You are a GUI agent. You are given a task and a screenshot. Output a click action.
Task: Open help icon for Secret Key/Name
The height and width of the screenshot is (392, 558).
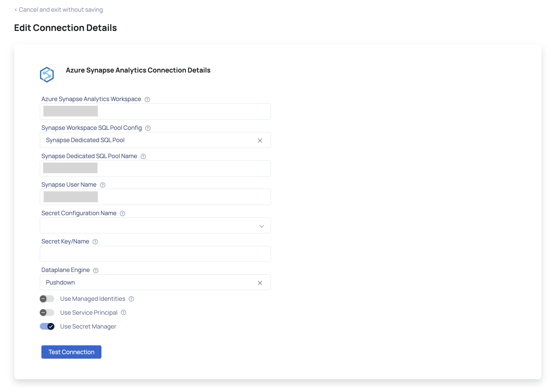click(95, 242)
